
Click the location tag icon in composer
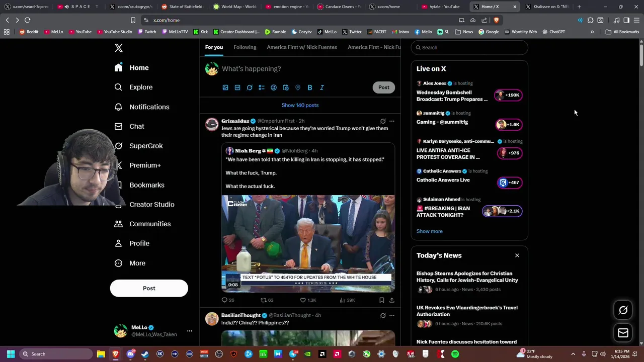click(298, 87)
